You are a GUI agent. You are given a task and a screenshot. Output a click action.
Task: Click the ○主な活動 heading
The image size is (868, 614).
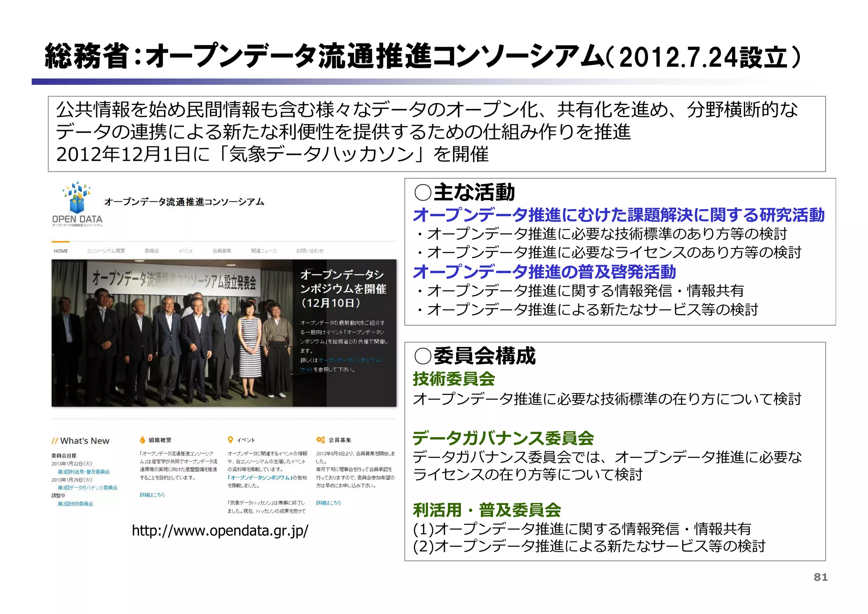[465, 192]
